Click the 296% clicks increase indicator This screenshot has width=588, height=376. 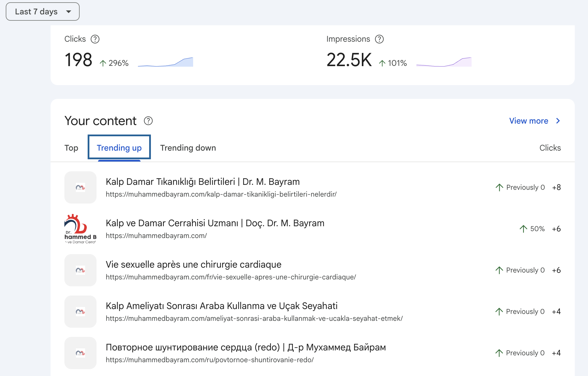pyautogui.click(x=114, y=63)
